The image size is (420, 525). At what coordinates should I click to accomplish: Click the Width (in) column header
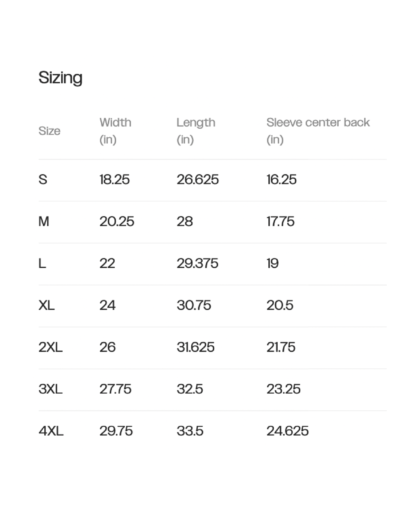tap(115, 131)
